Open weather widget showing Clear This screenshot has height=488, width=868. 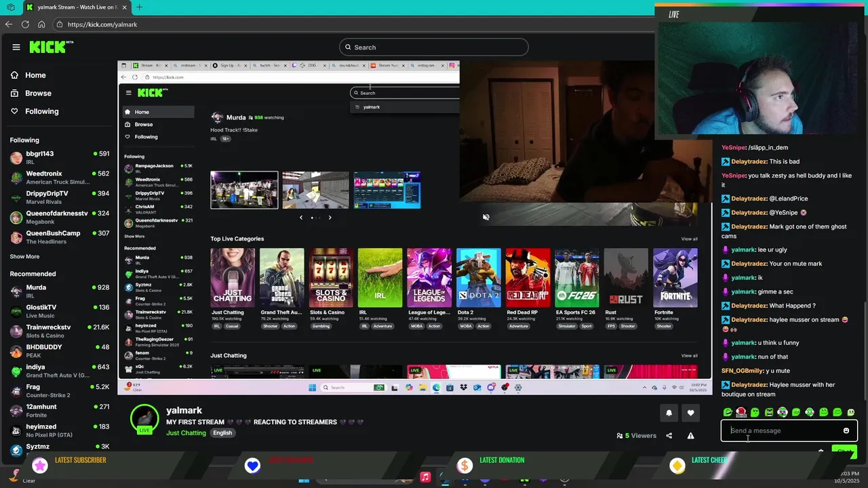point(20,477)
